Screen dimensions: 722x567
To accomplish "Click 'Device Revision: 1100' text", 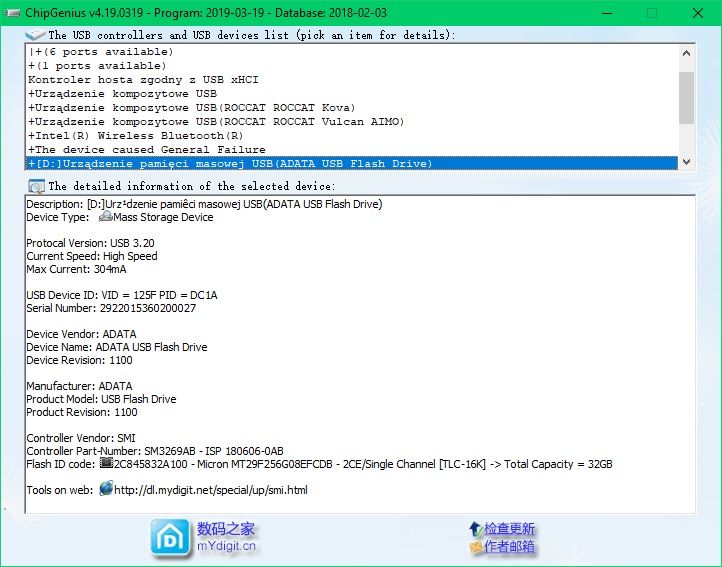I will pos(79,360).
